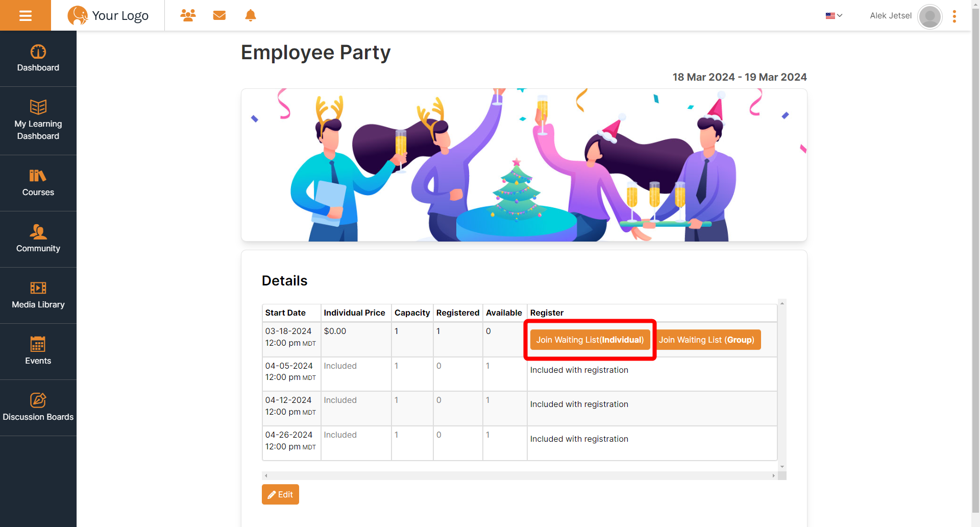Click the Your Logo link in the header
980x527 pixels.
point(108,15)
